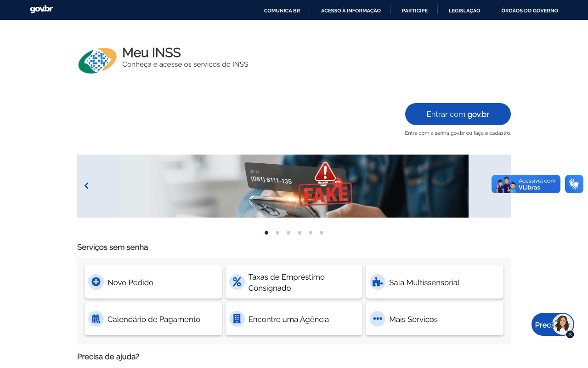Open the LEGISLAÇÃO menu item
Viewport: 588px width, 368px height.
pyautogui.click(x=464, y=10)
